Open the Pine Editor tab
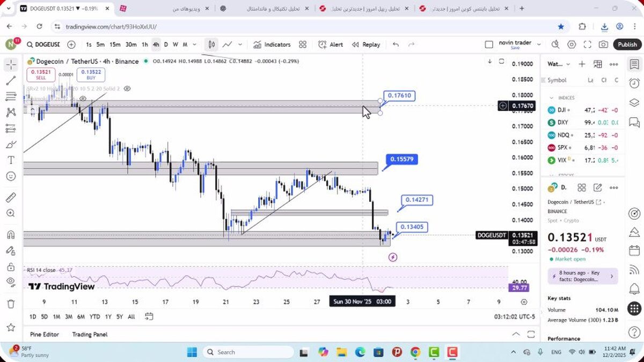The height and width of the screenshot is (362, 644). click(44, 334)
